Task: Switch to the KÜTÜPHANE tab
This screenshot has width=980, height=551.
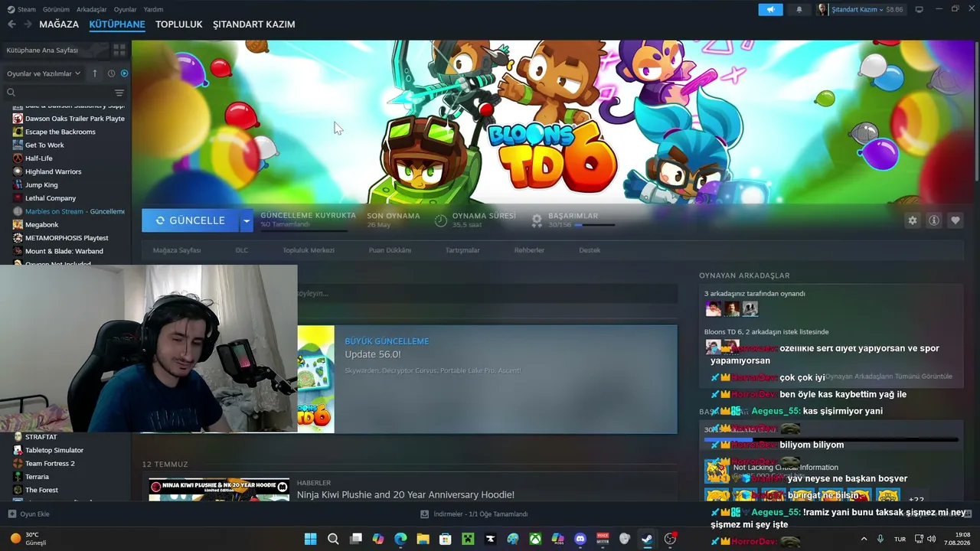Action: pos(117,24)
